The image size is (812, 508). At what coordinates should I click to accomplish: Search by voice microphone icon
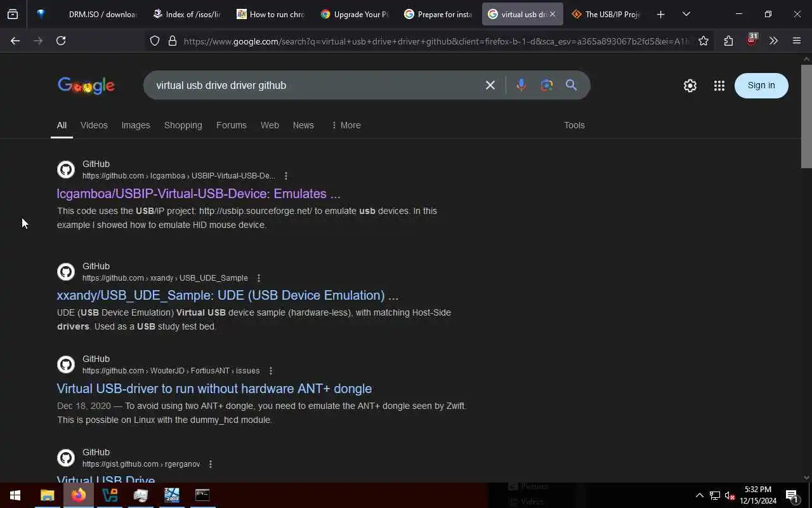(x=521, y=85)
